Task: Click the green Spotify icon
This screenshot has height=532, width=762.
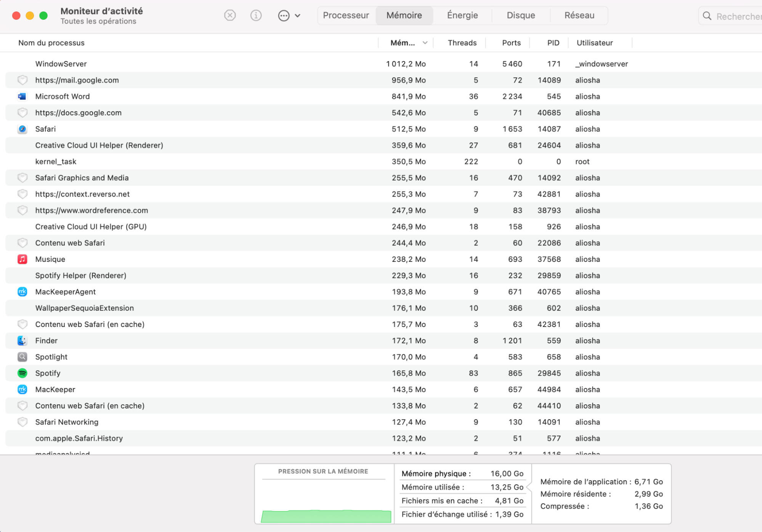Action: (x=22, y=373)
